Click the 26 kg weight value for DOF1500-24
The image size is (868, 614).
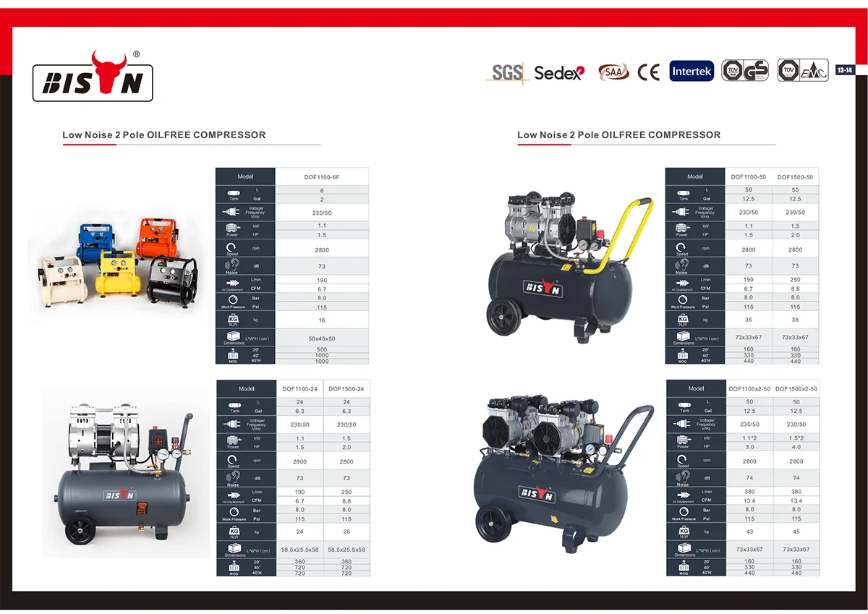(x=346, y=532)
